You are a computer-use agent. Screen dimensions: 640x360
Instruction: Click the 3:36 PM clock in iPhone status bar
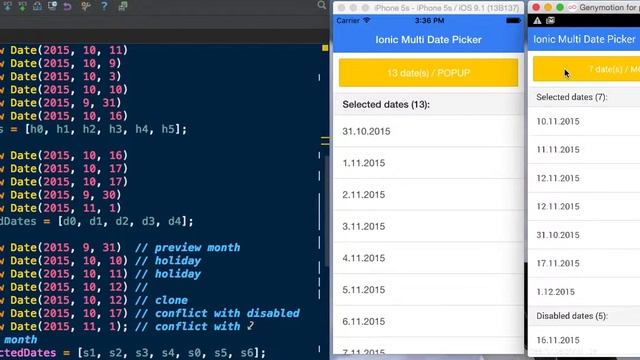pos(429,20)
